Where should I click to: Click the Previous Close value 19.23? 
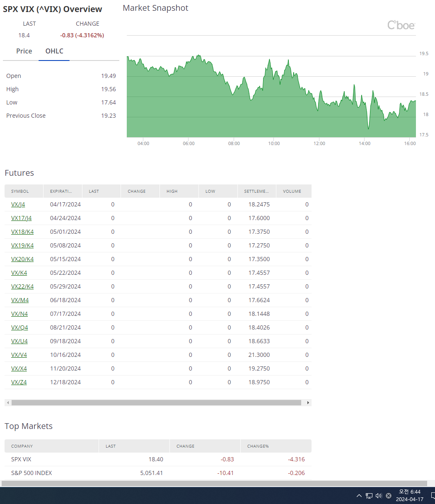pyautogui.click(x=109, y=116)
